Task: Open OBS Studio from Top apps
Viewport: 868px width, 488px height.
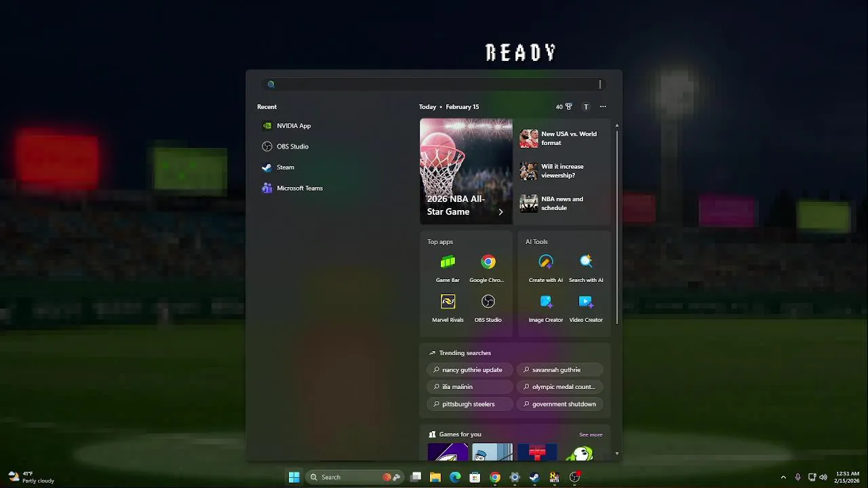Action: (488, 308)
